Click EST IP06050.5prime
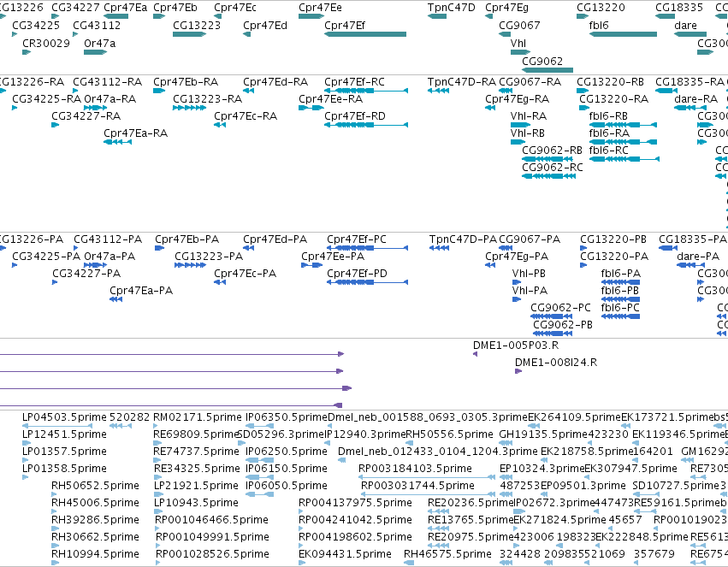Screen dimensions: 728x567 pos(259,494)
